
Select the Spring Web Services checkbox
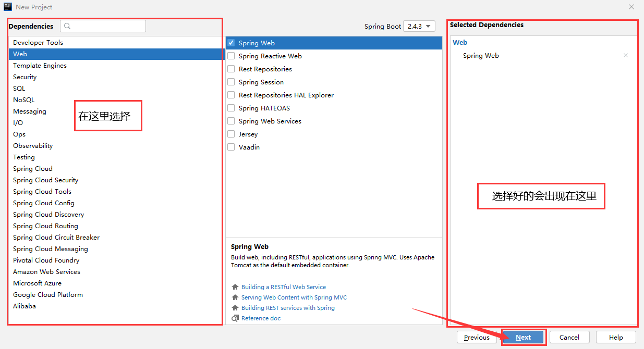[231, 121]
